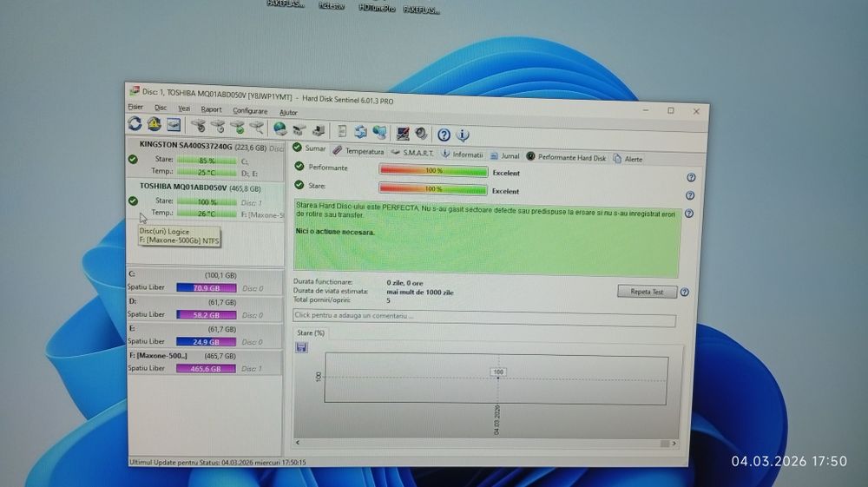868x487 pixels.
Task: Click the monitor display toolbar icon
Action: click(403, 134)
